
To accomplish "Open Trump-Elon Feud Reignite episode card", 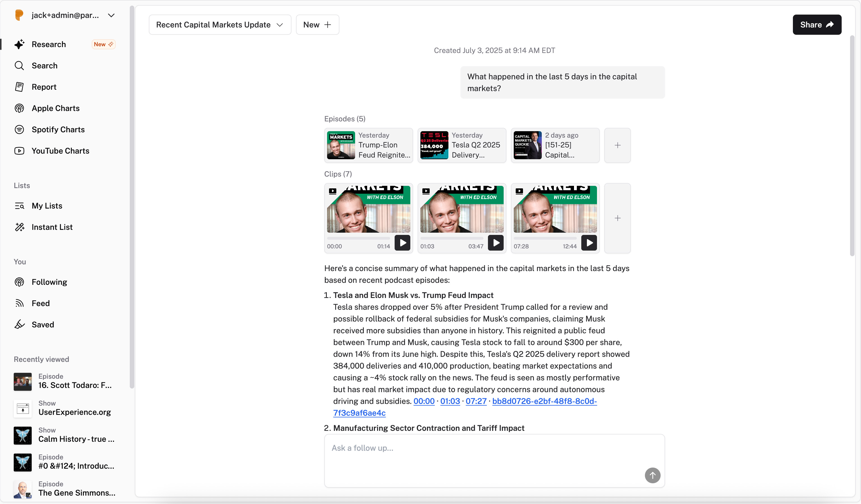I will click(x=368, y=145).
